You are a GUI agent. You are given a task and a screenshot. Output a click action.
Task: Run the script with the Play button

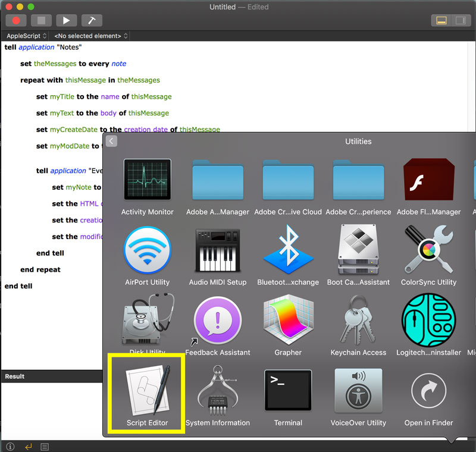(x=67, y=21)
